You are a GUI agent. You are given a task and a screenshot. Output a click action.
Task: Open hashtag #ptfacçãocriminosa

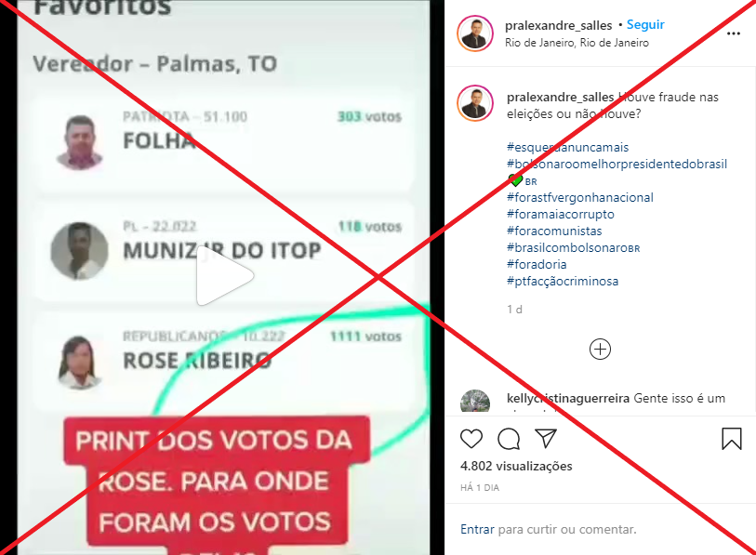(x=563, y=281)
